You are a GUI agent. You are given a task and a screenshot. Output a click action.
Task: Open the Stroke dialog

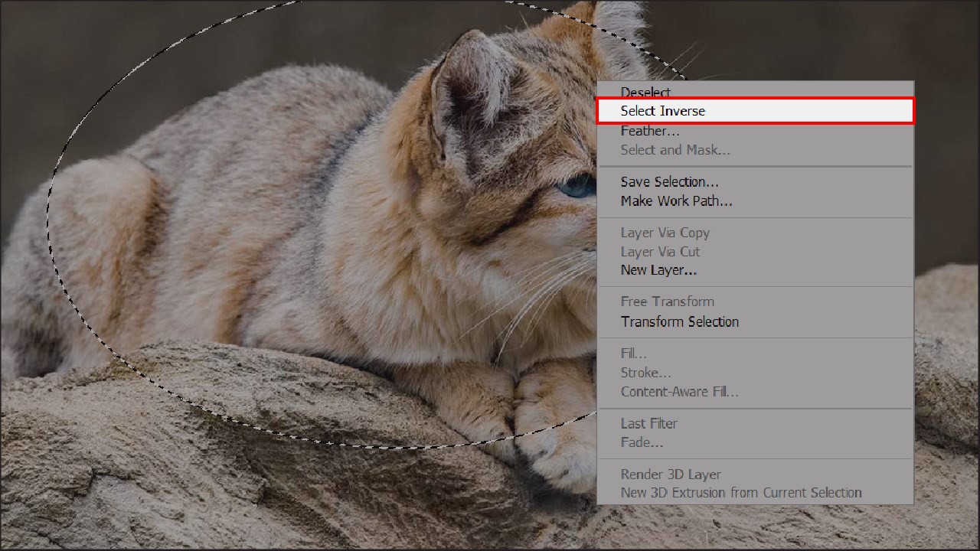[645, 373]
